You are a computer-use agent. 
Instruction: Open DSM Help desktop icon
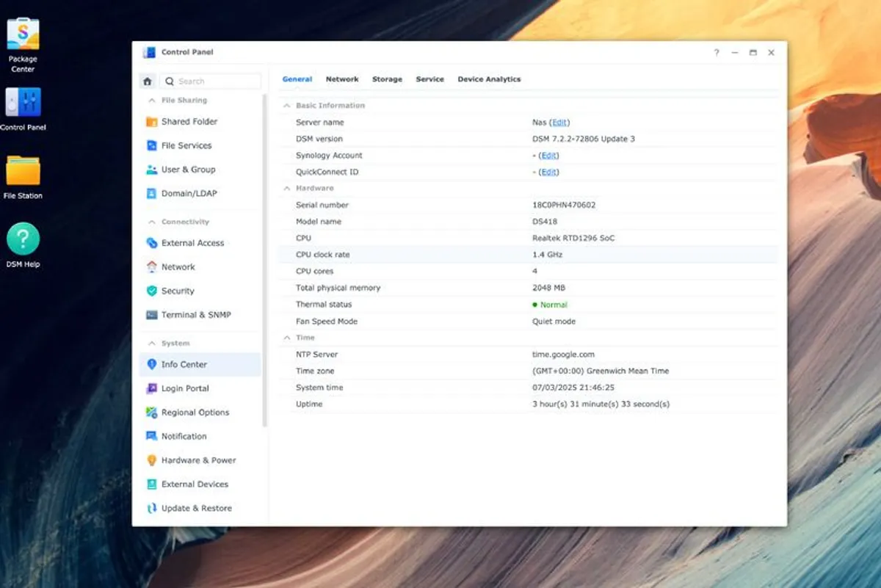[23, 239]
